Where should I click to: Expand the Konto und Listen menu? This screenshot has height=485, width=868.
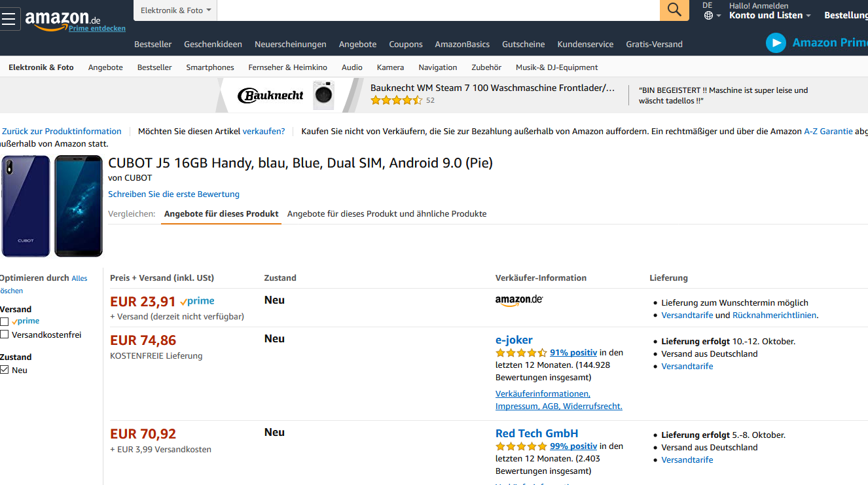770,15
